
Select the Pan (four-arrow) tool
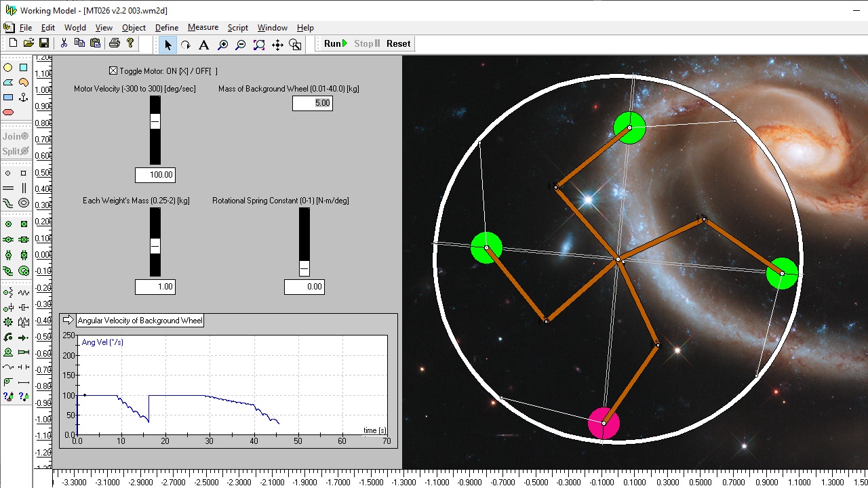(x=277, y=45)
